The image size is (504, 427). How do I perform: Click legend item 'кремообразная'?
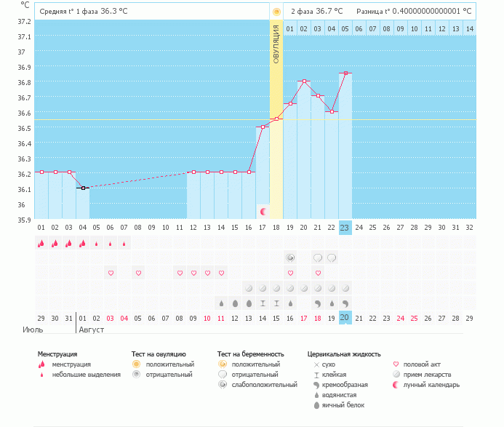tap(345, 385)
